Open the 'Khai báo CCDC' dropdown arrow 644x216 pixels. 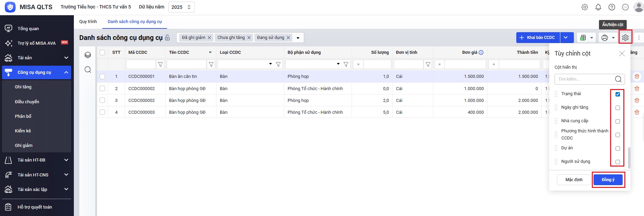(566, 38)
